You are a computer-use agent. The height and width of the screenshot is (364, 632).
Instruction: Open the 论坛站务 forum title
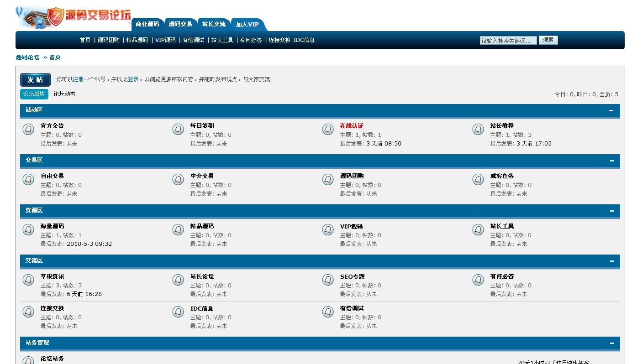(52, 359)
